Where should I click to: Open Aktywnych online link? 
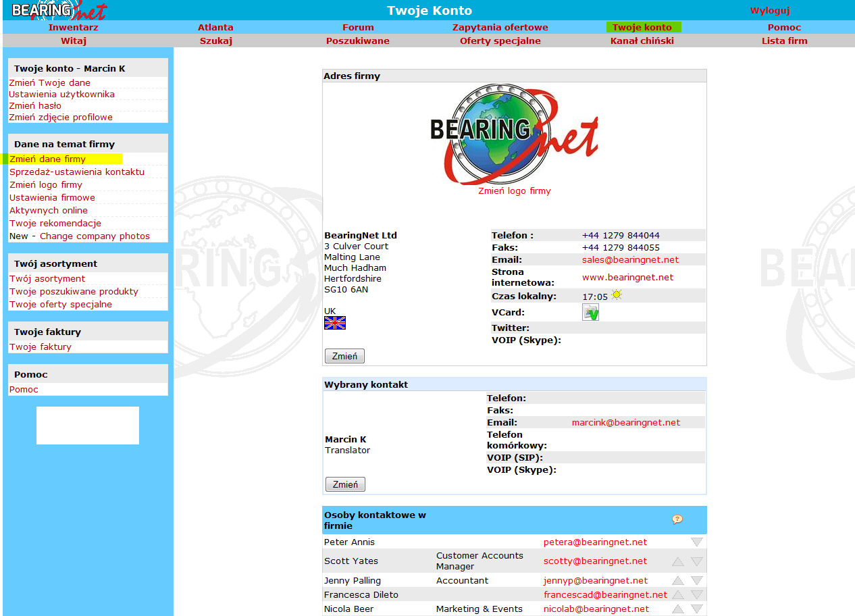click(49, 211)
